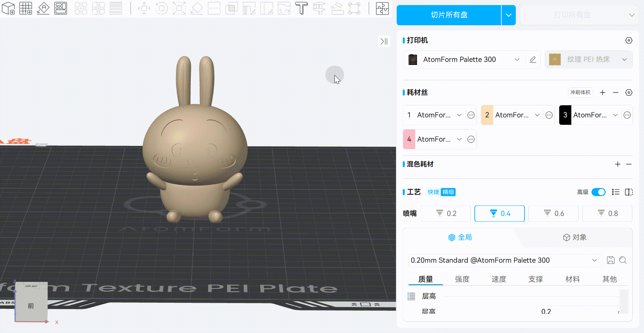The image size is (644, 333).
Task: Select the Support painting tool
Action: point(249,8)
